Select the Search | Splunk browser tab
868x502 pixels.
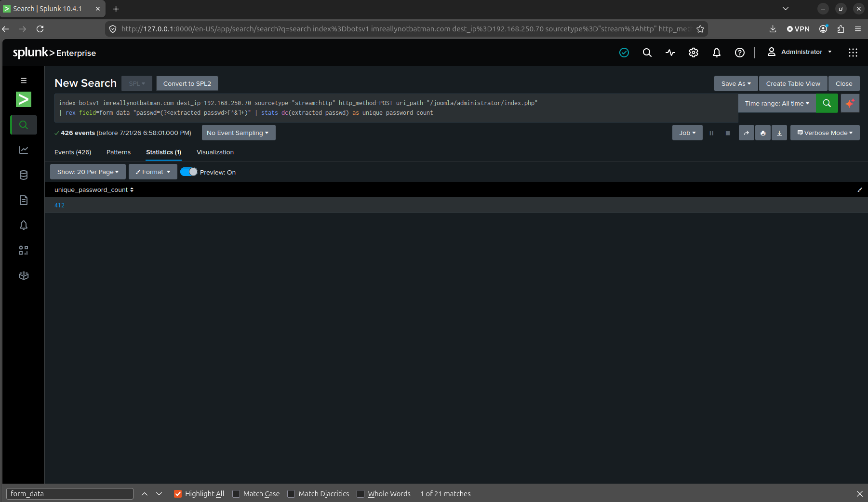point(52,9)
